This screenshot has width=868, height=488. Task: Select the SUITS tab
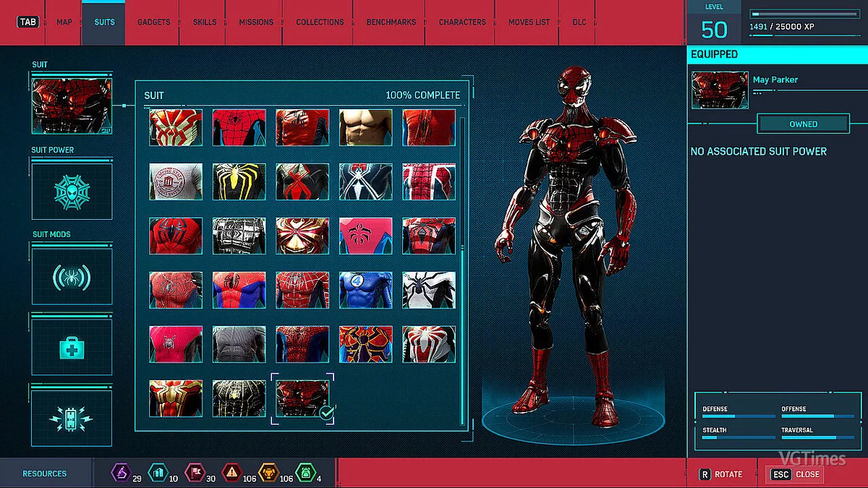tap(104, 22)
